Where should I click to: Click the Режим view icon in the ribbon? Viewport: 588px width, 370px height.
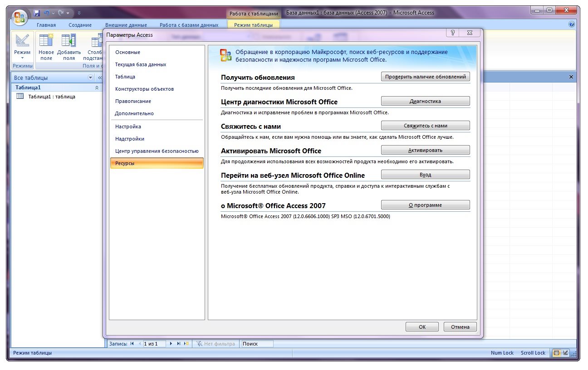[x=22, y=41]
